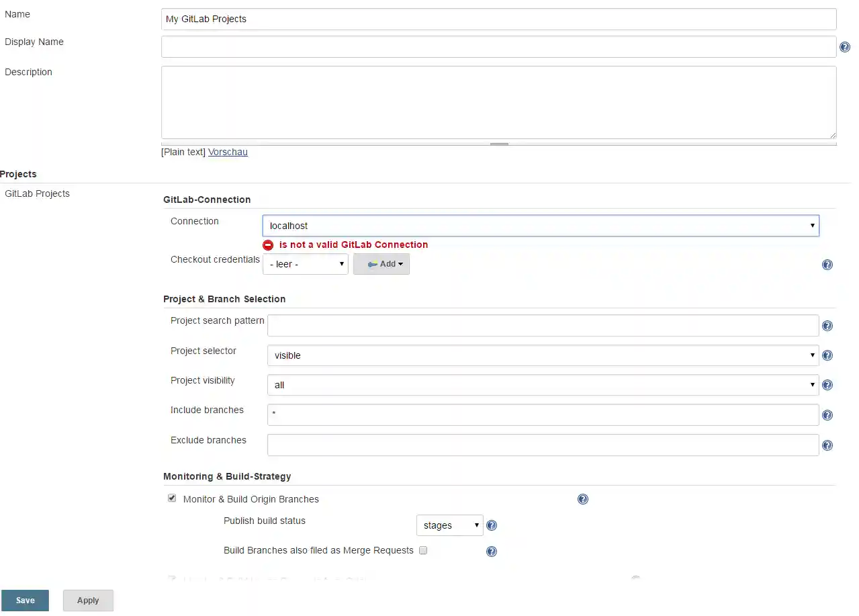
Task: Enable Build Branches also filed as Merge Requests
Action: click(x=423, y=550)
